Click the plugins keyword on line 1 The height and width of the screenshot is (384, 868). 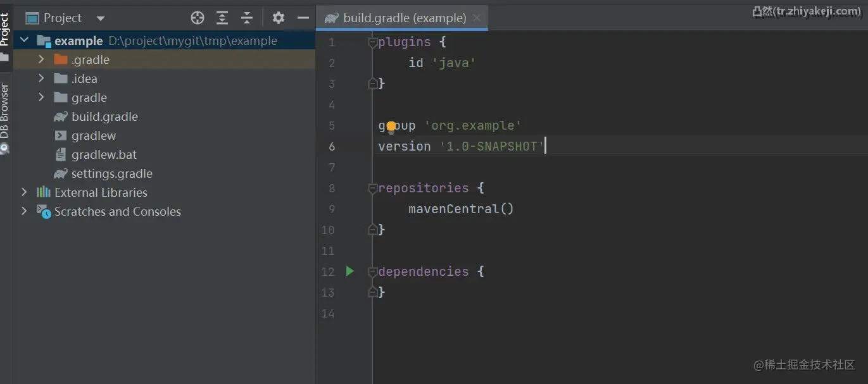point(405,42)
